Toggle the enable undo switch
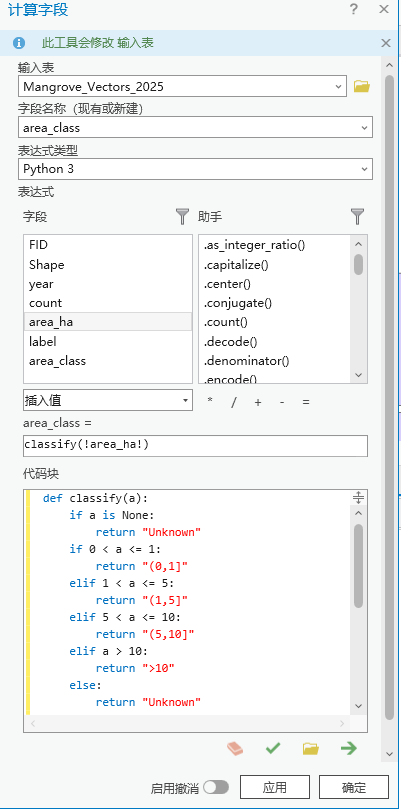Image resolution: width=401 pixels, height=812 pixels. [x=216, y=788]
